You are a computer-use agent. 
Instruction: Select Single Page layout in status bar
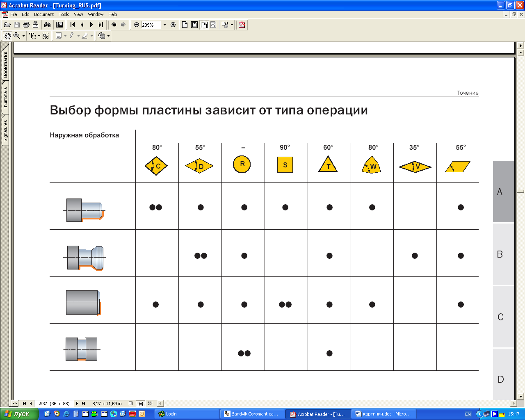(131, 404)
